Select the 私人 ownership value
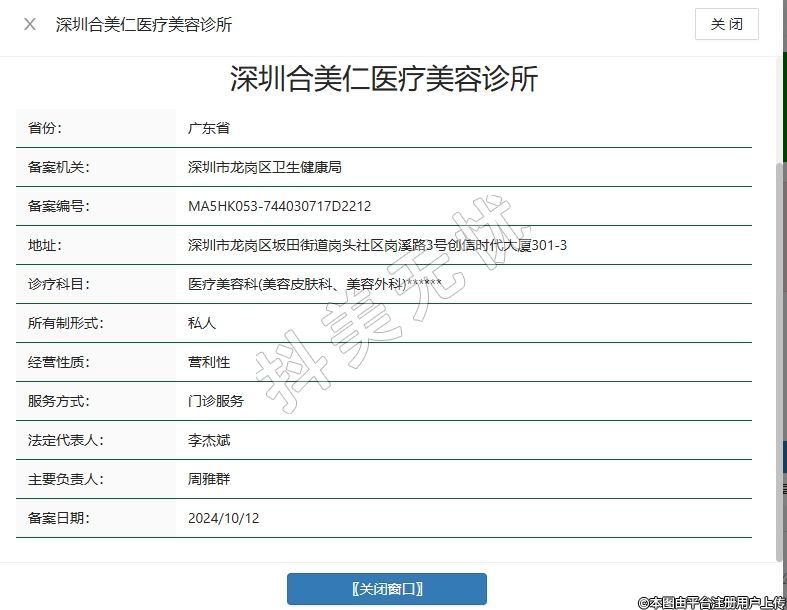 coord(202,323)
